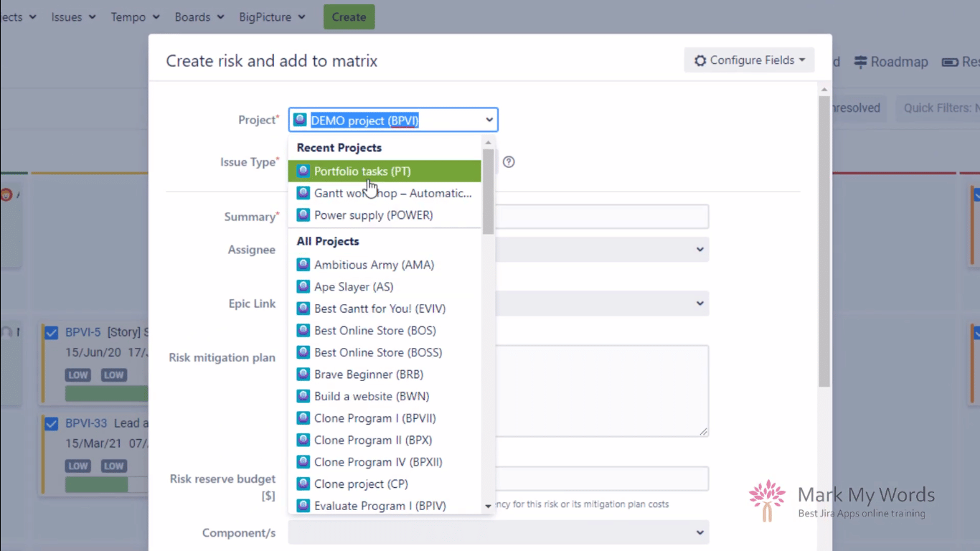Click the green Create button
The width and height of the screenshot is (980, 551).
349,17
